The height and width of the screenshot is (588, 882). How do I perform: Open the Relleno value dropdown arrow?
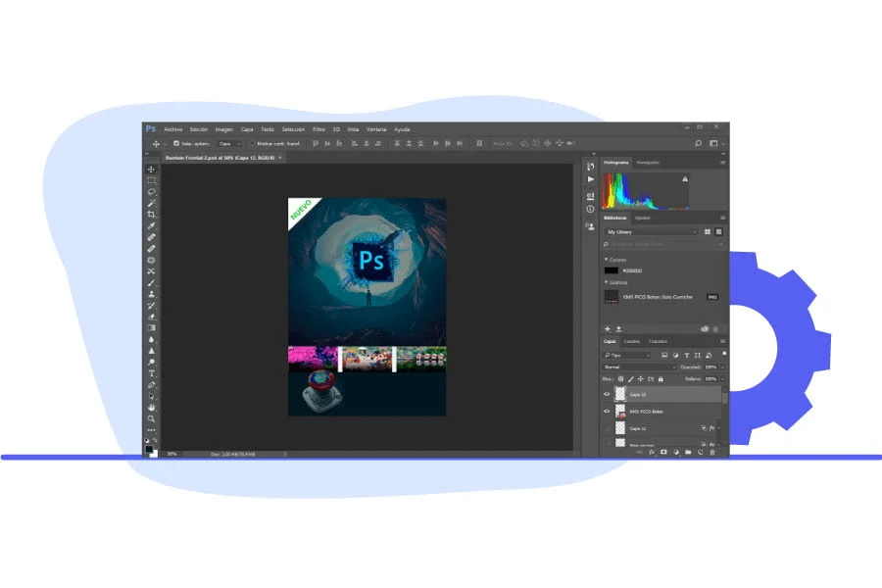(x=723, y=379)
